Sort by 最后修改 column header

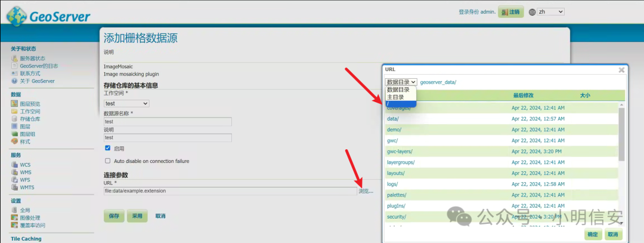524,96
